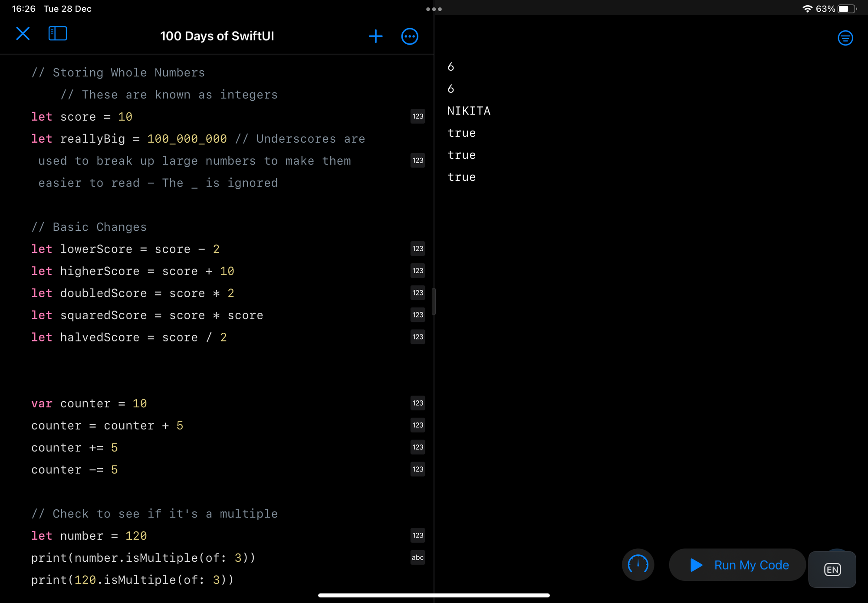Image resolution: width=868 pixels, height=603 pixels.
Task: Select the first '6' console output
Action: [x=451, y=67]
